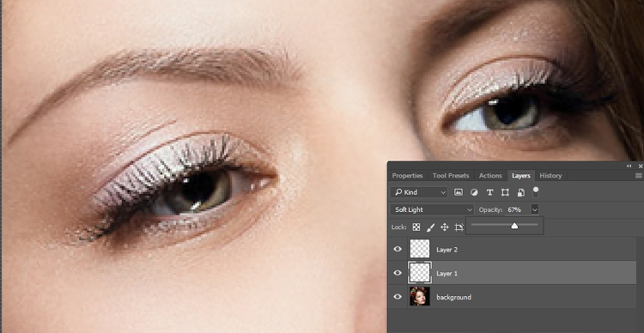
Task: Click the type layer filter icon
Action: (x=489, y=192)
